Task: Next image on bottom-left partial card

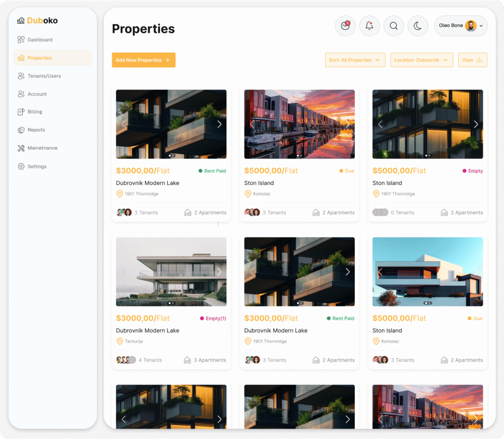Action: pos(219,419)
